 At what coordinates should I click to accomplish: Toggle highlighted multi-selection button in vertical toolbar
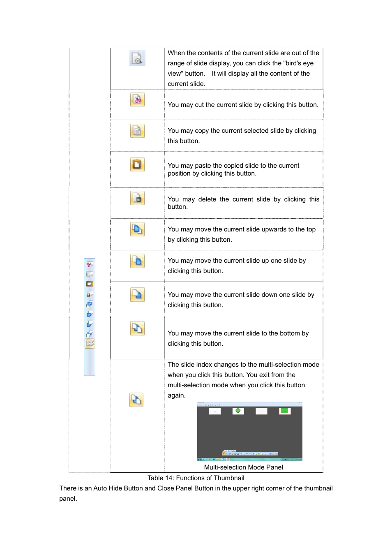point(90,343)
